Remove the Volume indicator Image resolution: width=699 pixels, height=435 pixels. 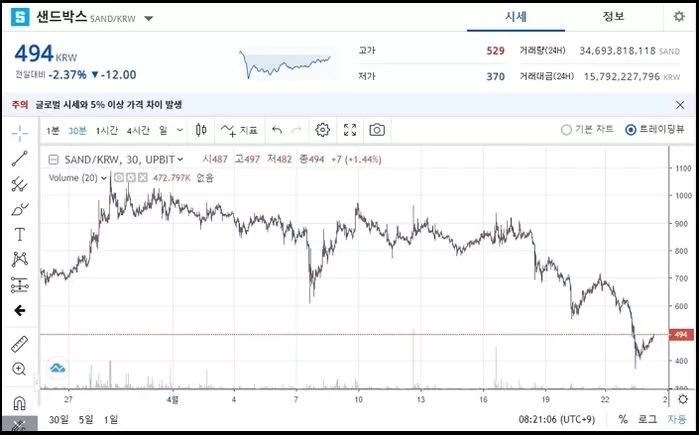[x=143, y=178]
